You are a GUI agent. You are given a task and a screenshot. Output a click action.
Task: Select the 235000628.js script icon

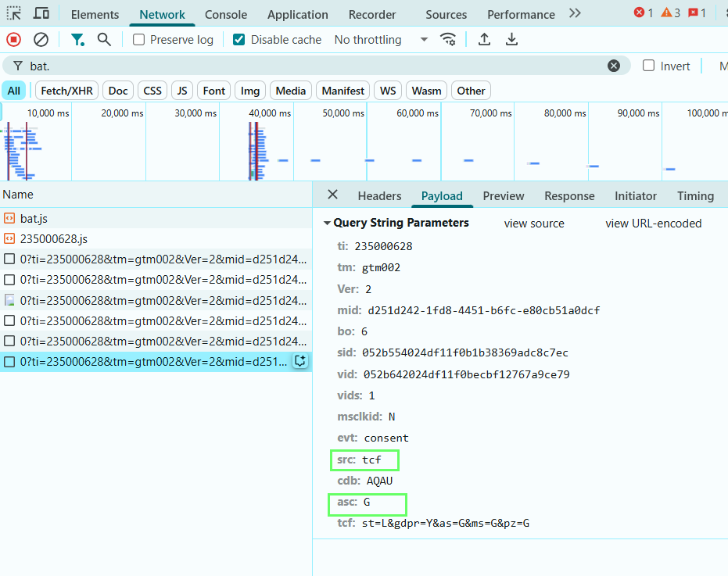[x=9, y=238]
